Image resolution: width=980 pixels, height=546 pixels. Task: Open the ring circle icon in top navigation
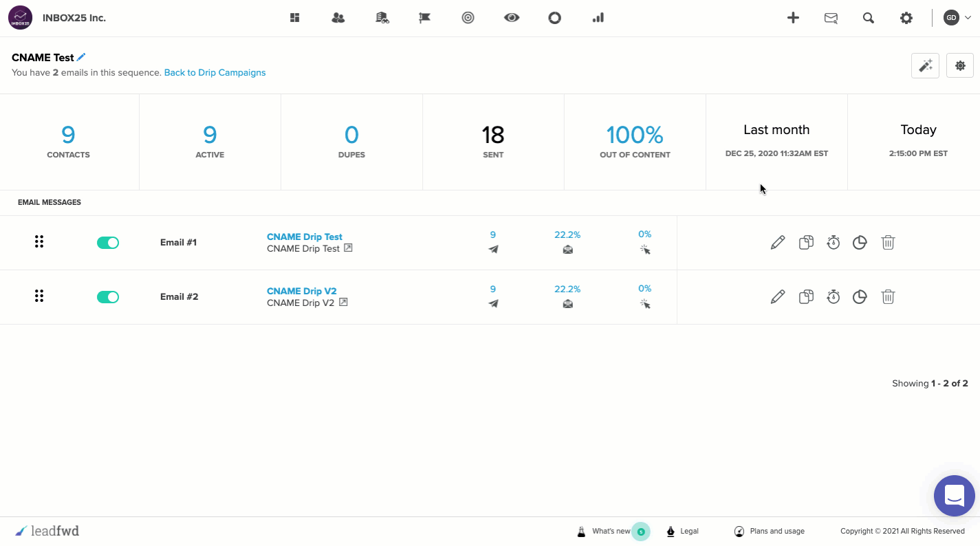point(555,18)
